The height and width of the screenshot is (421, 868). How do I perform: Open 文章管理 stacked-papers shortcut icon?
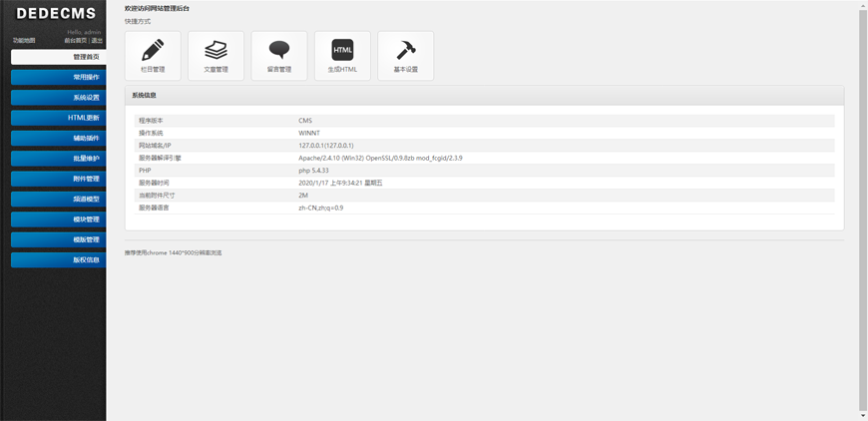tap(216, 55)
